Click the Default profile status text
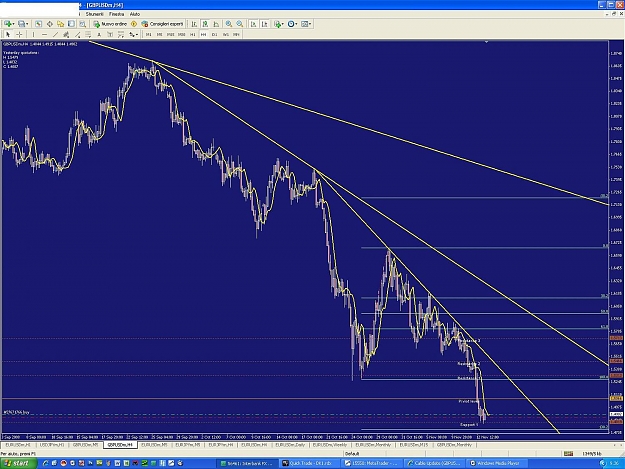The image size is (625, 469). tap(352, 454)
